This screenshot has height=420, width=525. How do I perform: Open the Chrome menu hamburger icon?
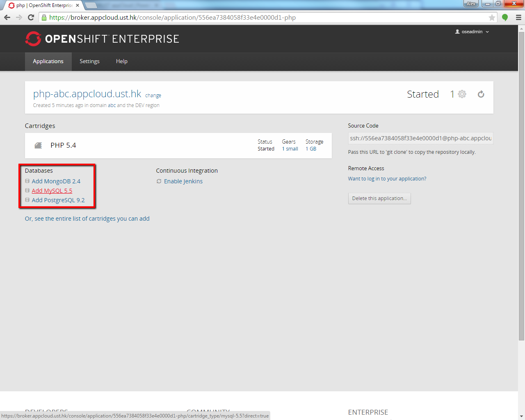[x=518, y=17]
